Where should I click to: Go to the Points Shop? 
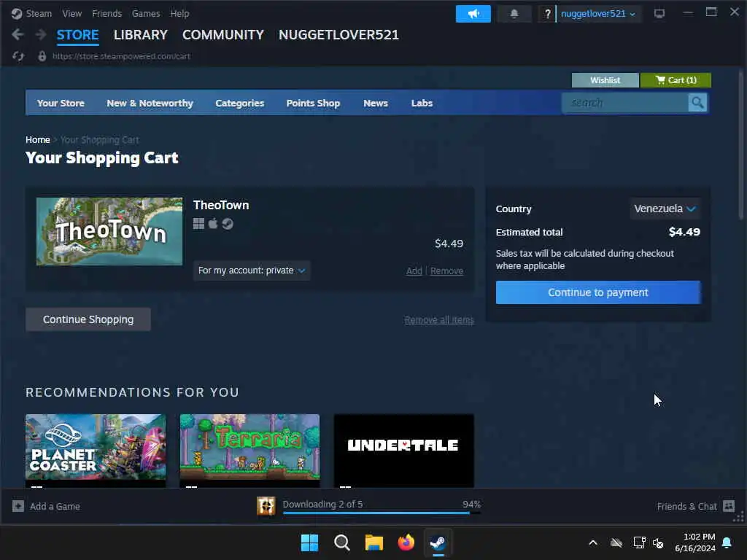pos(313,103)
